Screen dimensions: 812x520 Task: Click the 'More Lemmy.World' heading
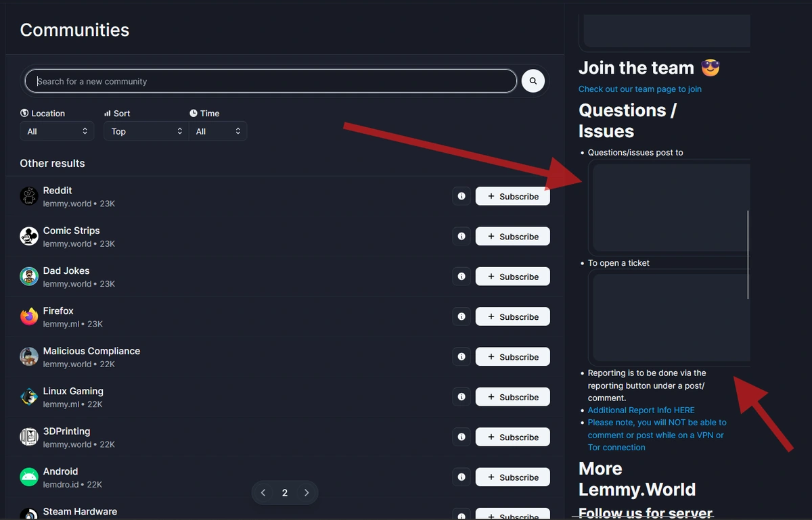pyautogui.click(x=637, y=479)
